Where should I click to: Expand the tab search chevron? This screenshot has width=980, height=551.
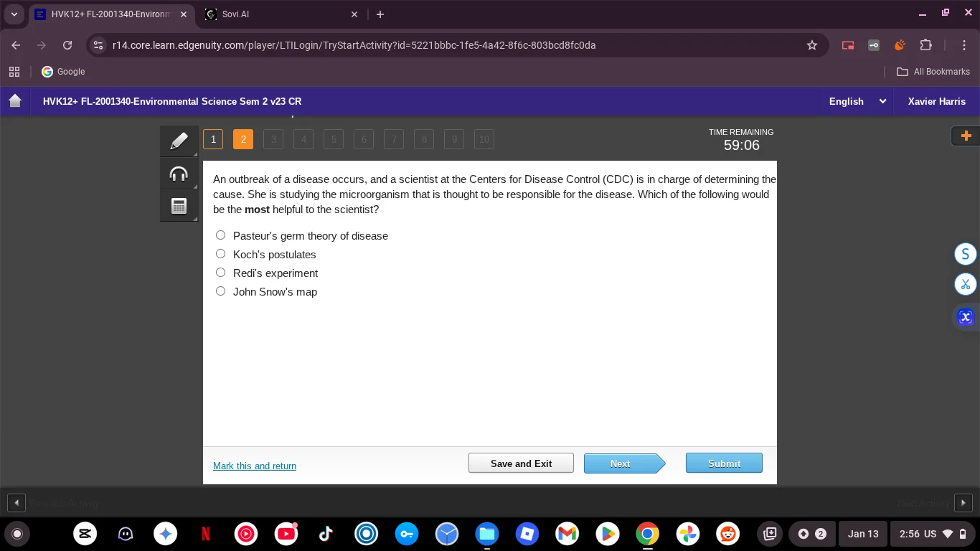click(x=14, y=14)
